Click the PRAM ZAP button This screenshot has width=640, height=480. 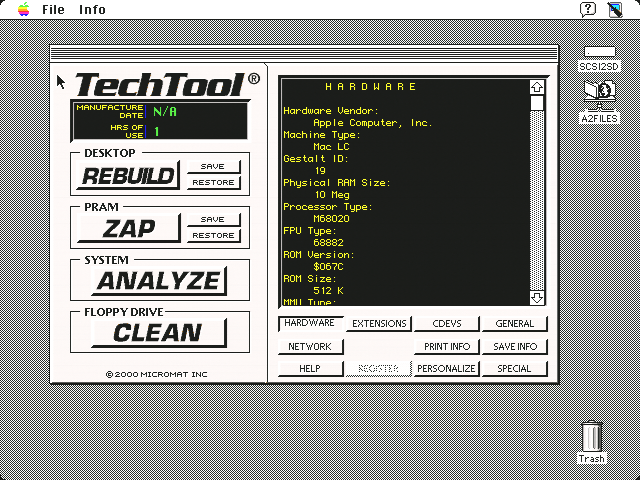129,228
